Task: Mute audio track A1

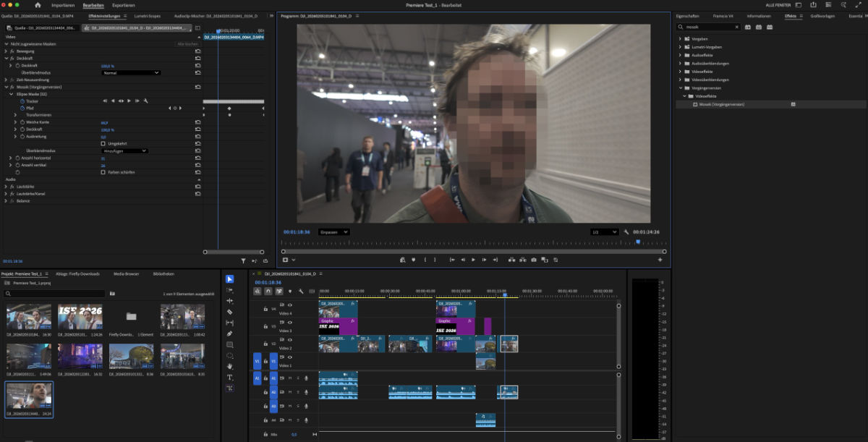Action: tap(290, 378)
